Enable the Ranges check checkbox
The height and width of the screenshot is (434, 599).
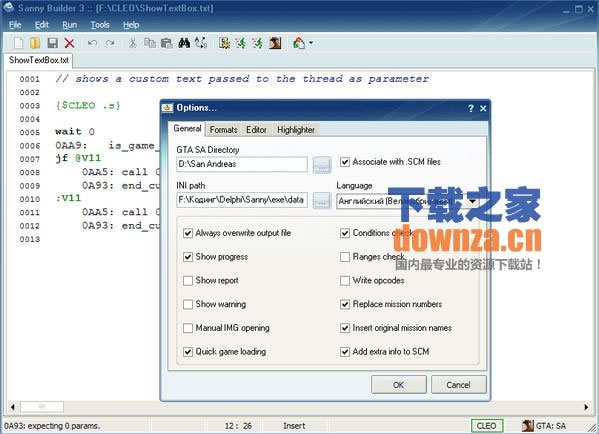pos(345,257)
